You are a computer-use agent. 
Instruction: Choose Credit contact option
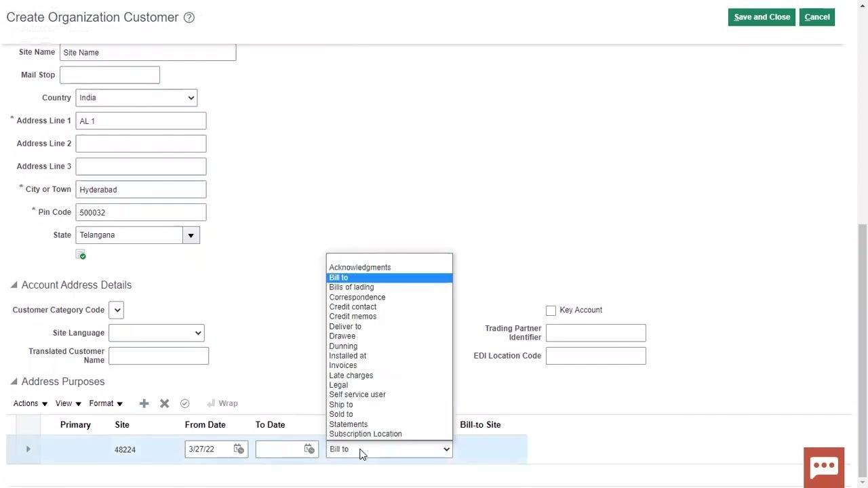click(x=389, y=307)
